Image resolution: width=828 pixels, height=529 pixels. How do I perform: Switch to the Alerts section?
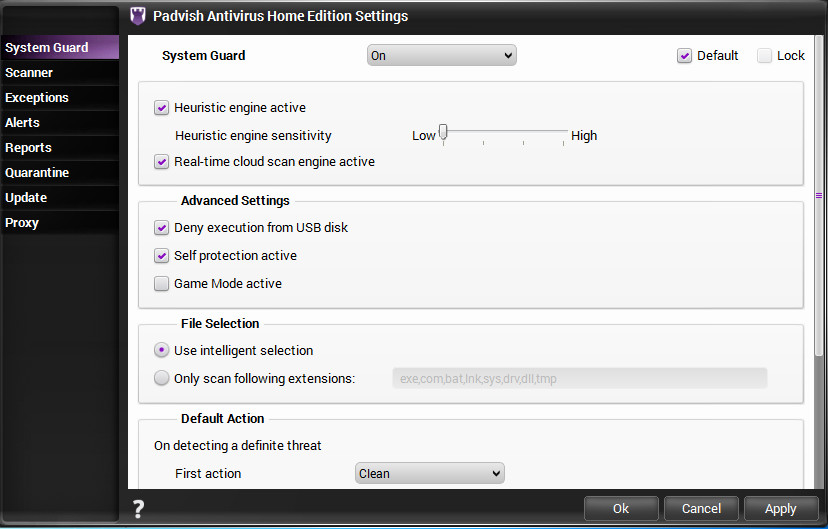[x=60, y=122]
